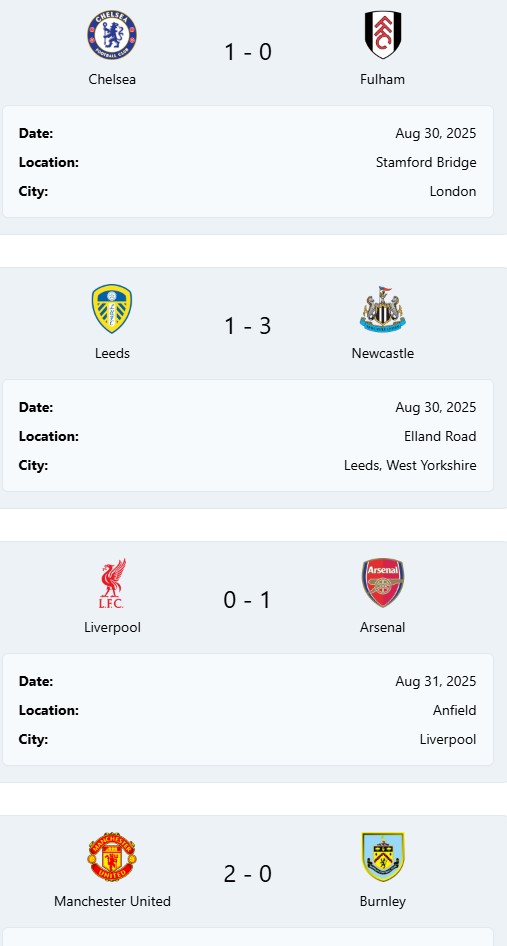Click the Chelsea club crest

click(x=112, y=35)
